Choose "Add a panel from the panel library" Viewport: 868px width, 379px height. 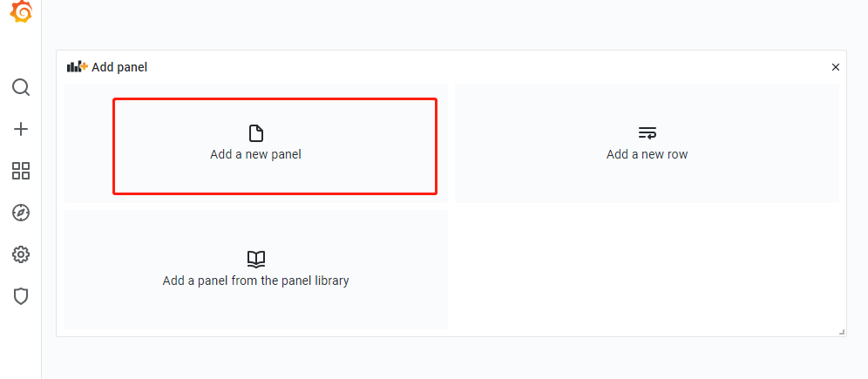coord(255,281)
